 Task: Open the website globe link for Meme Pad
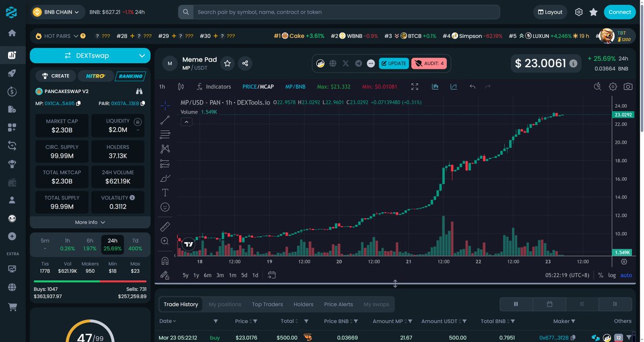pos(333,63)
